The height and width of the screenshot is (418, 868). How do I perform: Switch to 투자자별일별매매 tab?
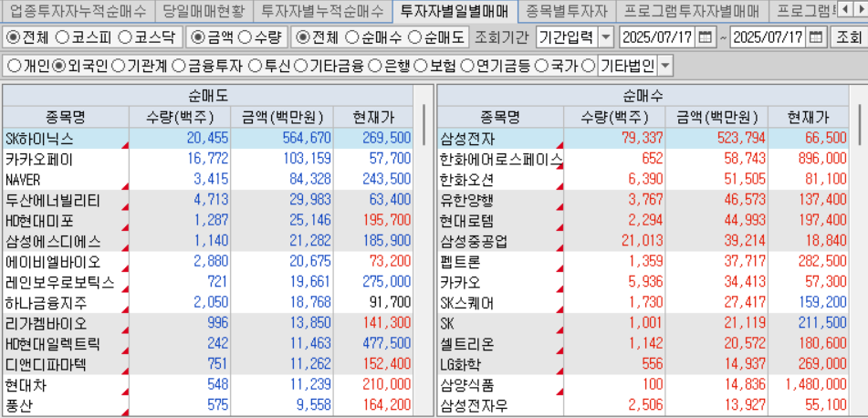click(455, 9)
